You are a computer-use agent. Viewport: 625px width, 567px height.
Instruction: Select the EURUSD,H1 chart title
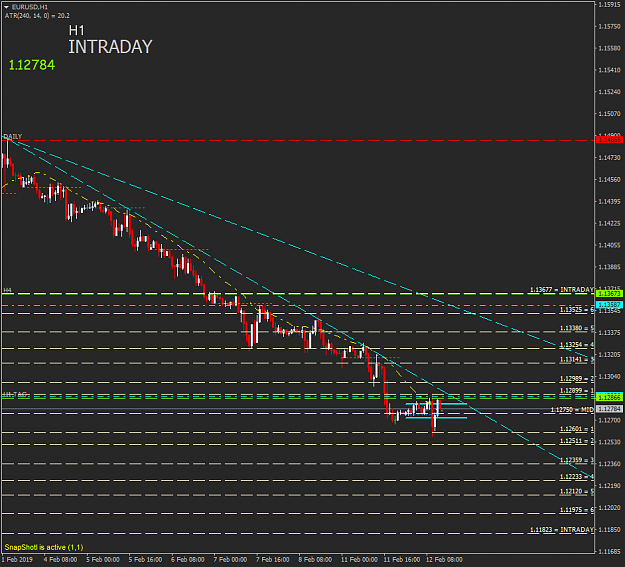pos(29,7)
